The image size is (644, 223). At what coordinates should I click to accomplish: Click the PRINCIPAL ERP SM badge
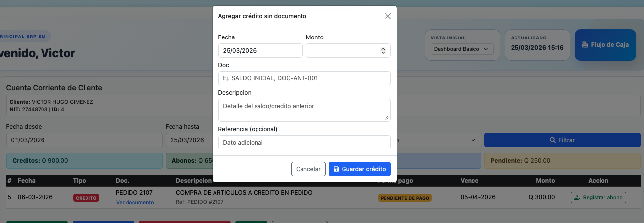25,37
